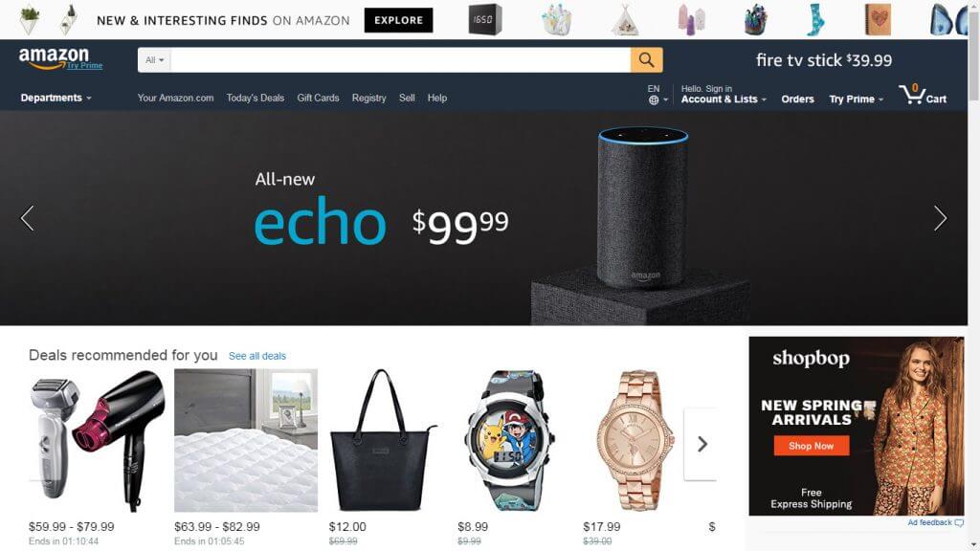
Task: Click the Shop Now shopbop button
Action: (x=812, y=446)
